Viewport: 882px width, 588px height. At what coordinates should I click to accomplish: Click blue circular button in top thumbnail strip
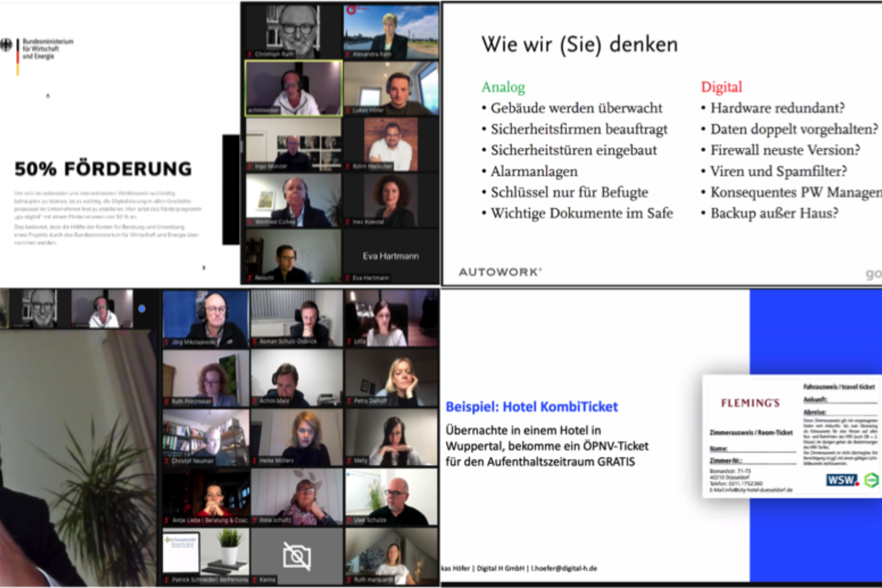pyautogui.click(x=142, y=309)
